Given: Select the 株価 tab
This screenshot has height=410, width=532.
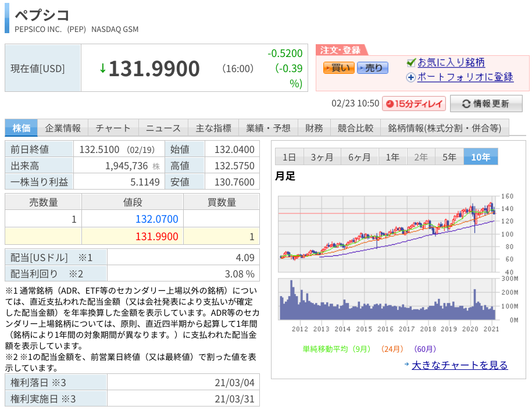Looking at the screenshot, I should tap(22, 128).
